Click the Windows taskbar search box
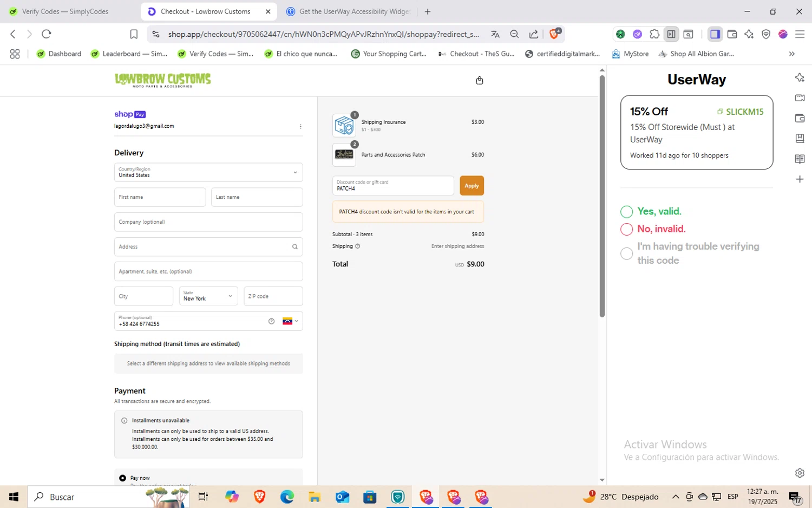Image resolution: width=812 pixels, height=508 pixels. click(108, 497)
